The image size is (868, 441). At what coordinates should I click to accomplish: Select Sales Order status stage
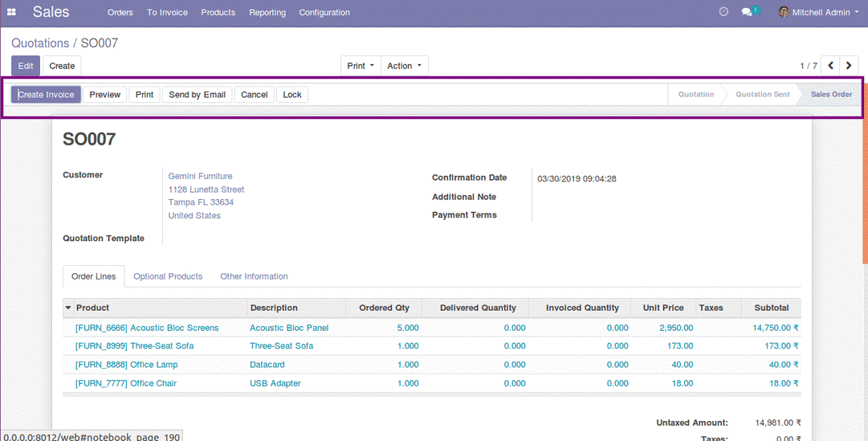[x=831, y=94]
